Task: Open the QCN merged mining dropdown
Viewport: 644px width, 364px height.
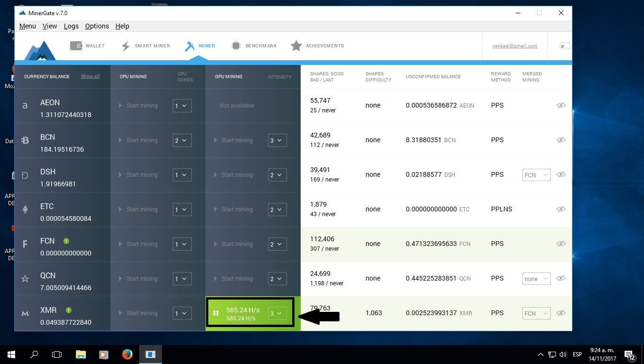Action: click(537, 279)
